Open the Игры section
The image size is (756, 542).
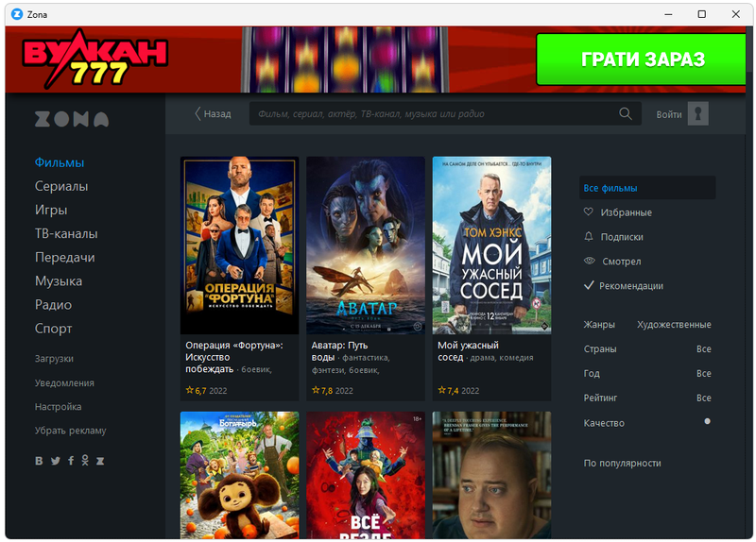tap(51, 210)
